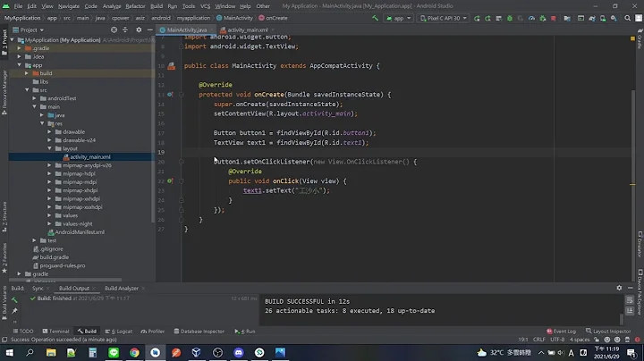This screenshot has height=361, width=644.
Task: Expand the values-night folder
Action: click(49, 224)
